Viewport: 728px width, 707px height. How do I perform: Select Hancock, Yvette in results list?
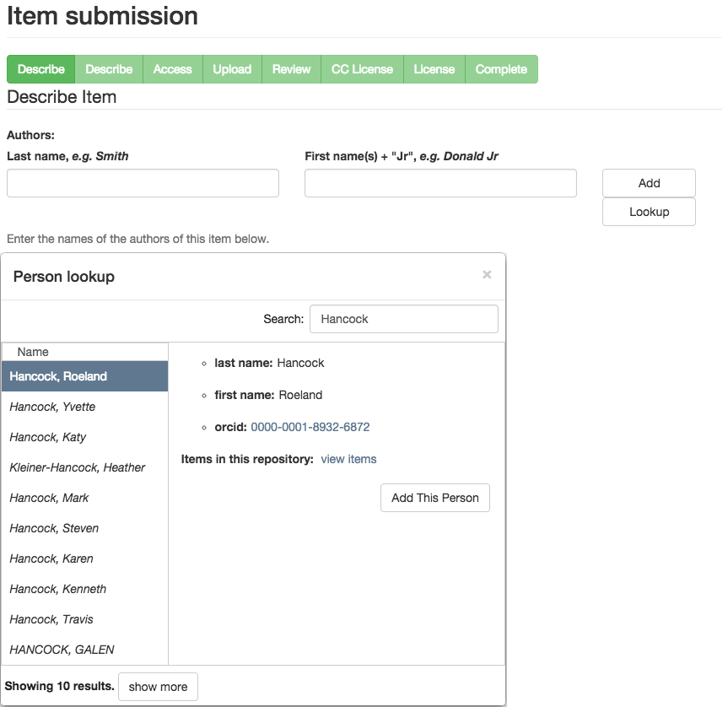(x=52, y=407)
